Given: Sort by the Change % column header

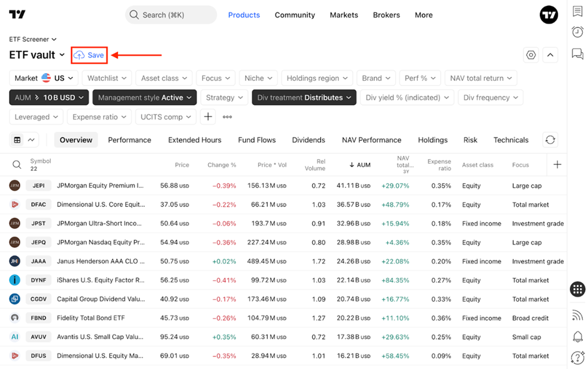Looking at the screenshot, I should click(x=222, y=165).
